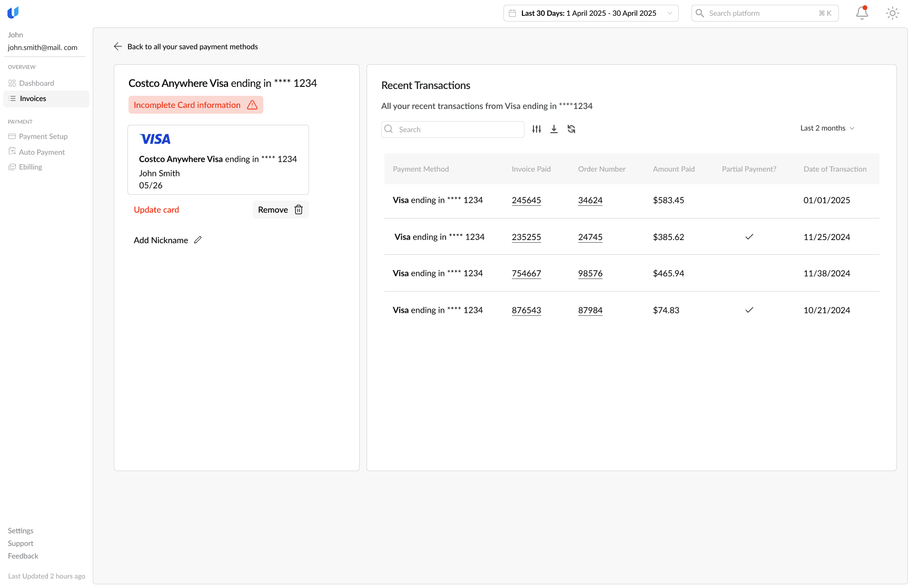Click the Invoices list icon in sidebar
The image size is (910, 588).
pyautogui.click(x=13, y=98)
